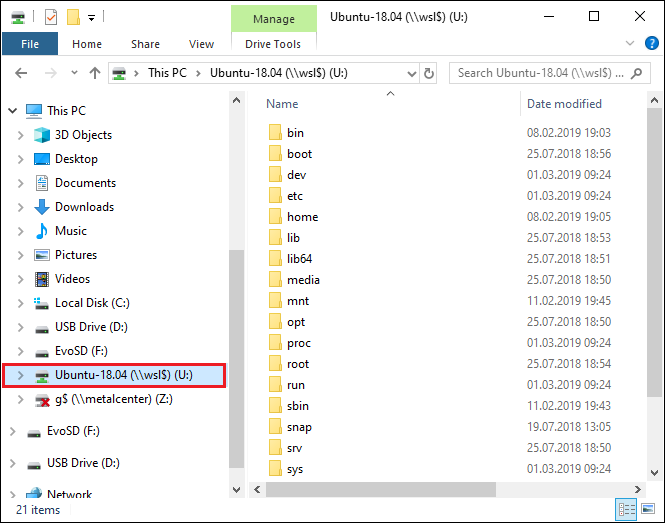
Task: Switch to the Share ribbon tab
Action: [x=145, y=44]
